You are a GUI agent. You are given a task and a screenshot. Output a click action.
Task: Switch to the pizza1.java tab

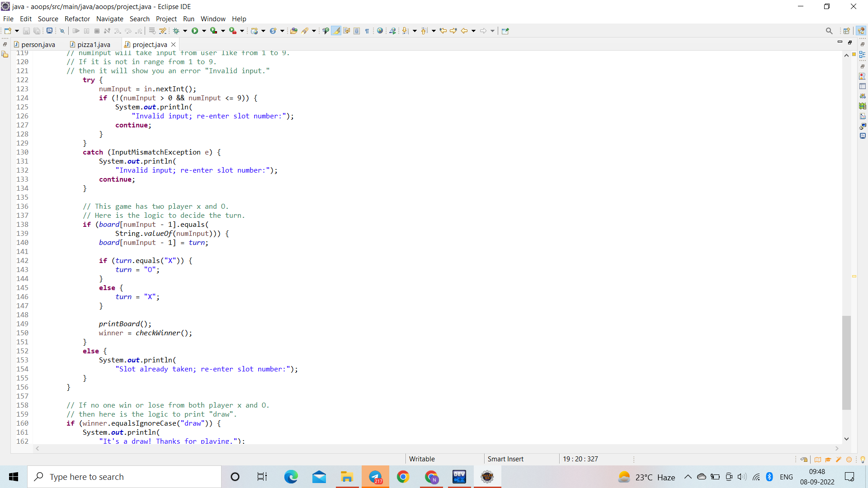[x=94, y=44]
